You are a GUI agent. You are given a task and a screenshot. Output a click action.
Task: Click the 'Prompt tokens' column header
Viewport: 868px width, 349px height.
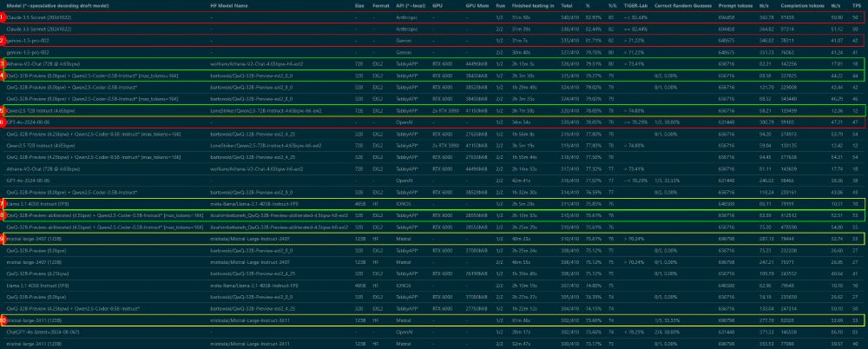point(735,5)
